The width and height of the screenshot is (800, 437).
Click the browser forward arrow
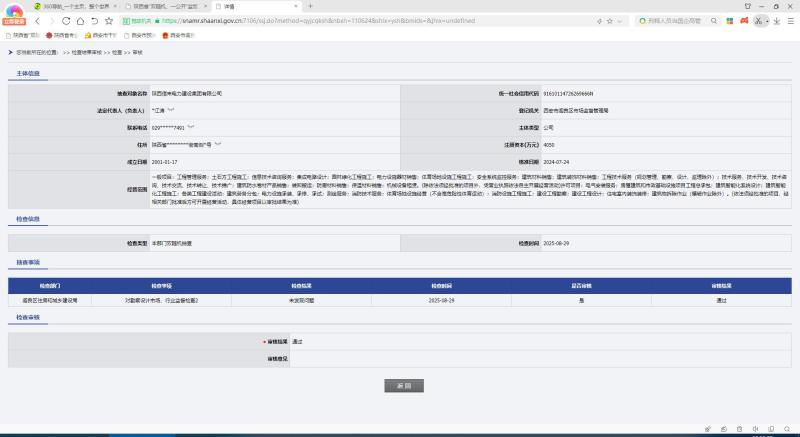pos(51,20)
